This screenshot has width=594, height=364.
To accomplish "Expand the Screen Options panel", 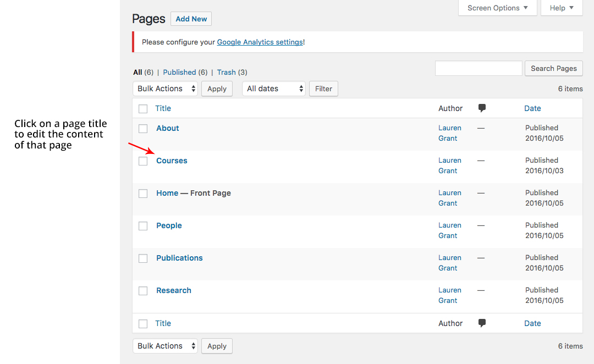I will tap(497, 8).
